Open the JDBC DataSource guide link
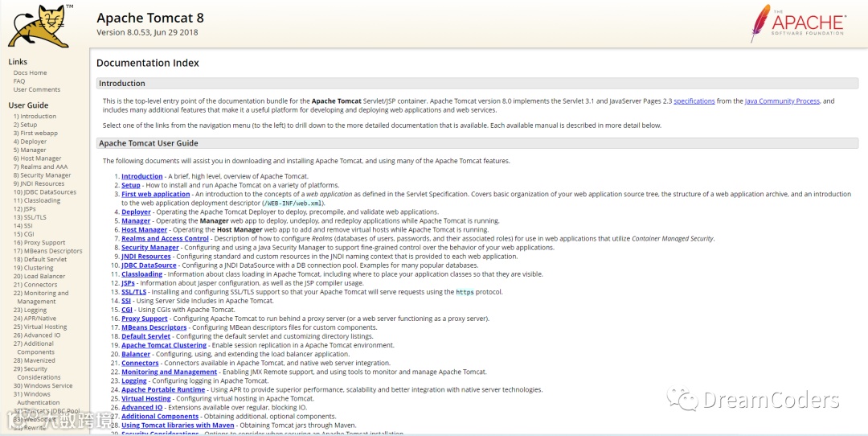The image size is (868, 436). click(149, 265)
